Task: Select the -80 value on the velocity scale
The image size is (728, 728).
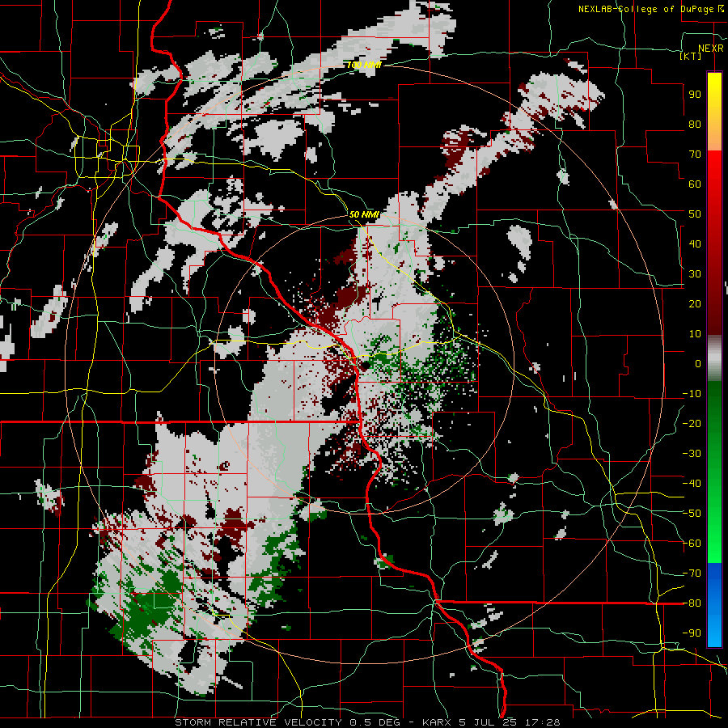Action: pyautogui.click(x=692, y=603)
